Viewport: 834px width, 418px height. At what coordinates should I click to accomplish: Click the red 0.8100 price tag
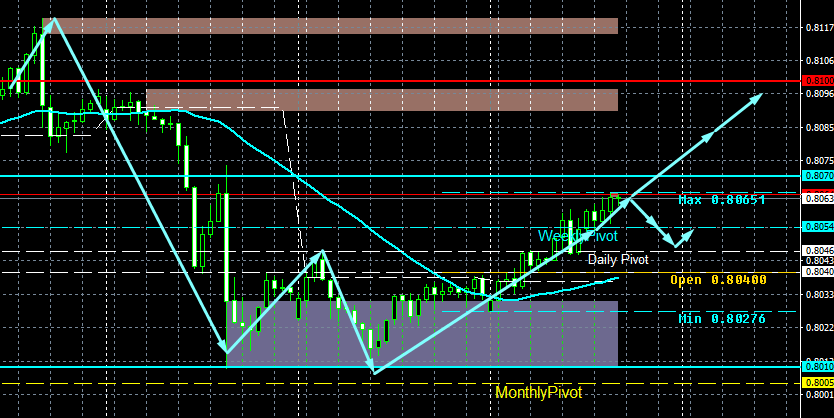point(818,81)
